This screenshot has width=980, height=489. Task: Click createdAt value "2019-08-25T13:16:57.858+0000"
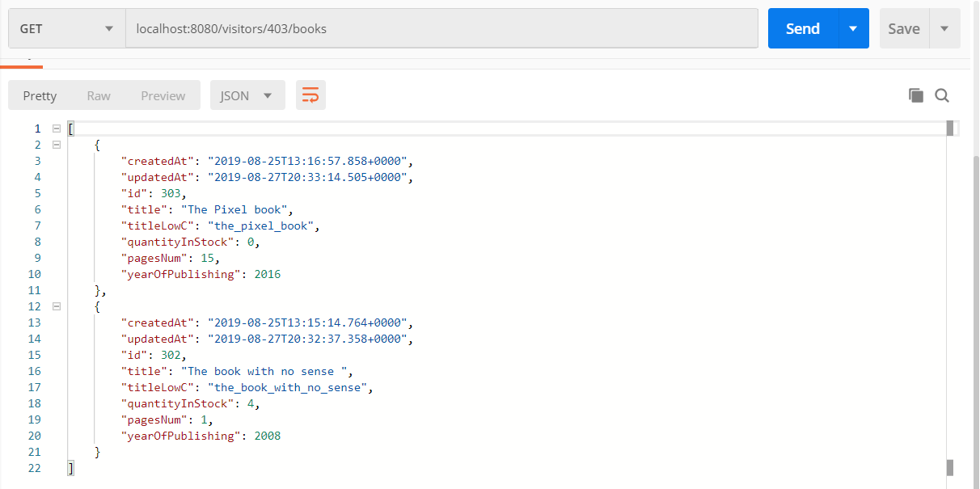click(x=308, y=161)
